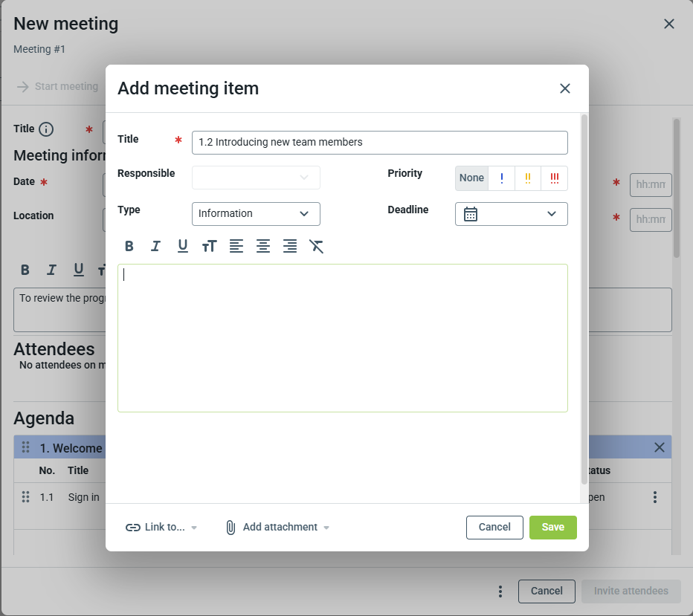Choose high priority triple exclamation mark

tap(555, 178)
